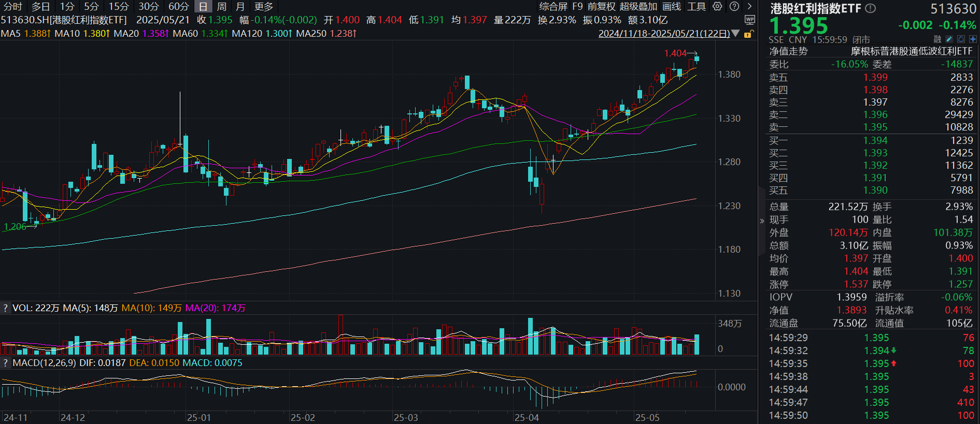This screenshot has width=980, height=424.
Task: Click the 涨停 1.537 value
Action: click(856, 284)
